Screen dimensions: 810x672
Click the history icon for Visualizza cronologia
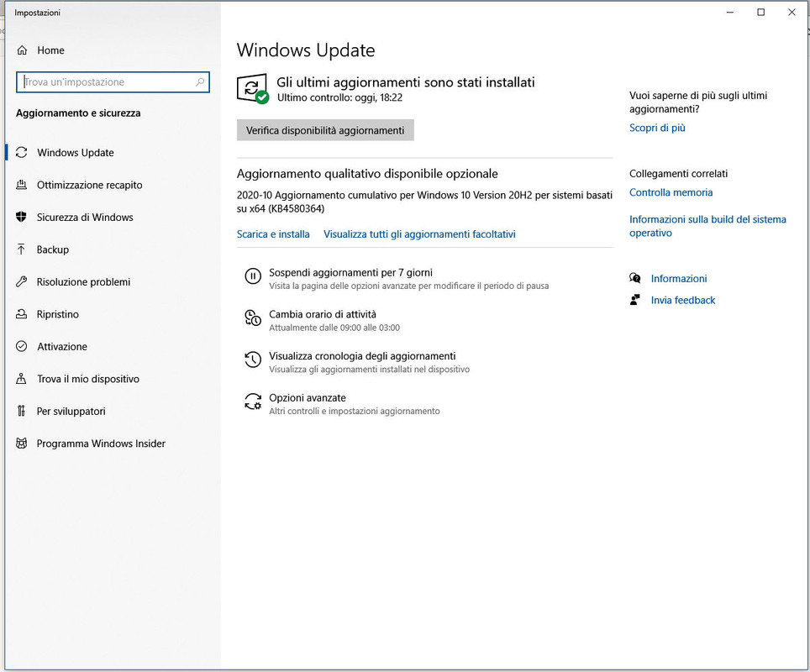point(253,360)
